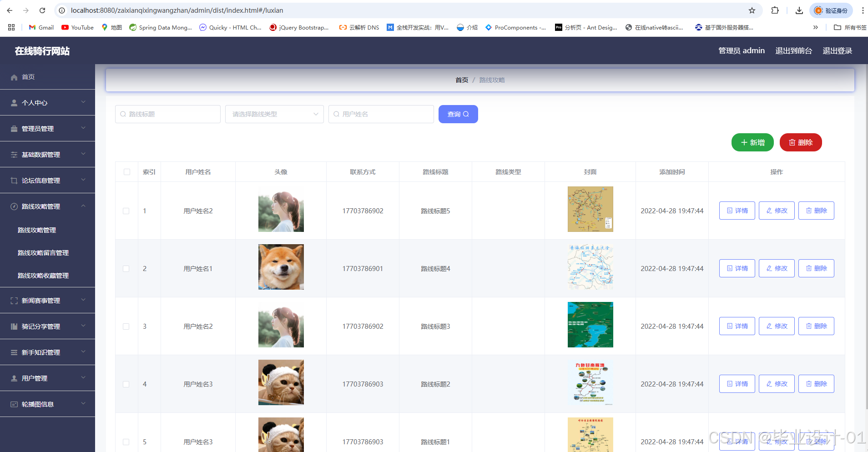Click 退出到前台 in header
868x452 pixels.
pos(794,50)
